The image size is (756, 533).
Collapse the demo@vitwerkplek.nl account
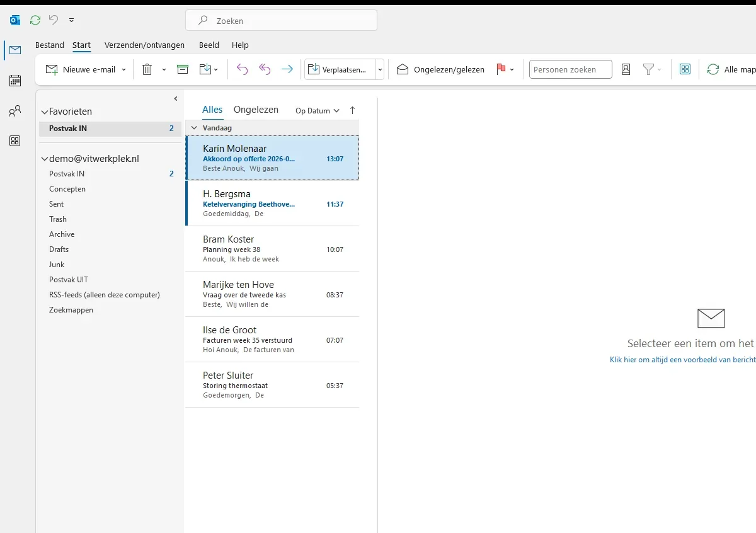coord(44,159)
